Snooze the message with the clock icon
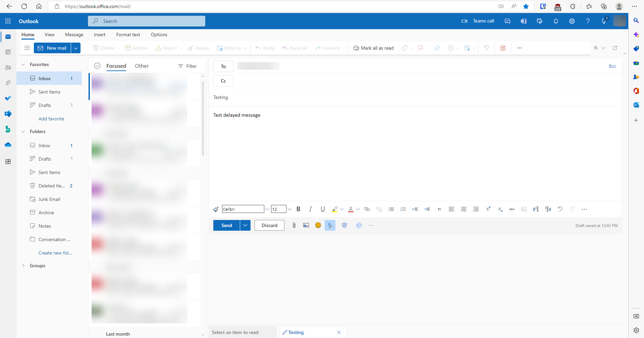Image resolution: width=644 pixels, height=338 pixels. [x=451, y=48]
